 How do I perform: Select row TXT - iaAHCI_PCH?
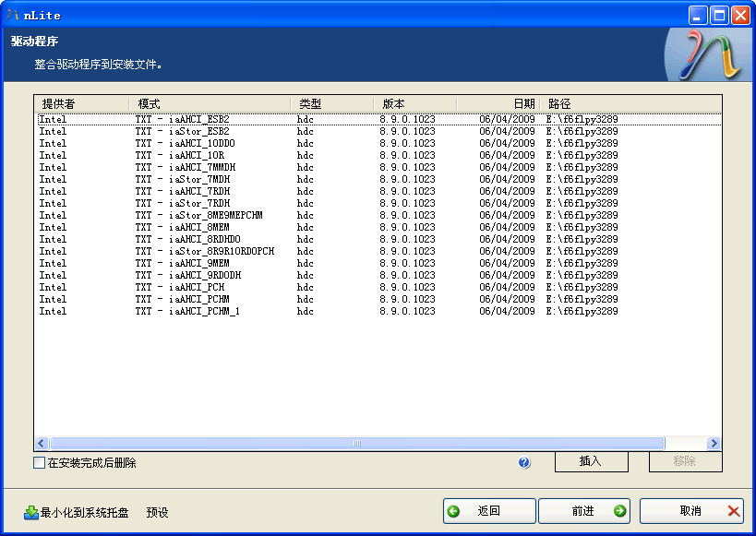[379, 287]
